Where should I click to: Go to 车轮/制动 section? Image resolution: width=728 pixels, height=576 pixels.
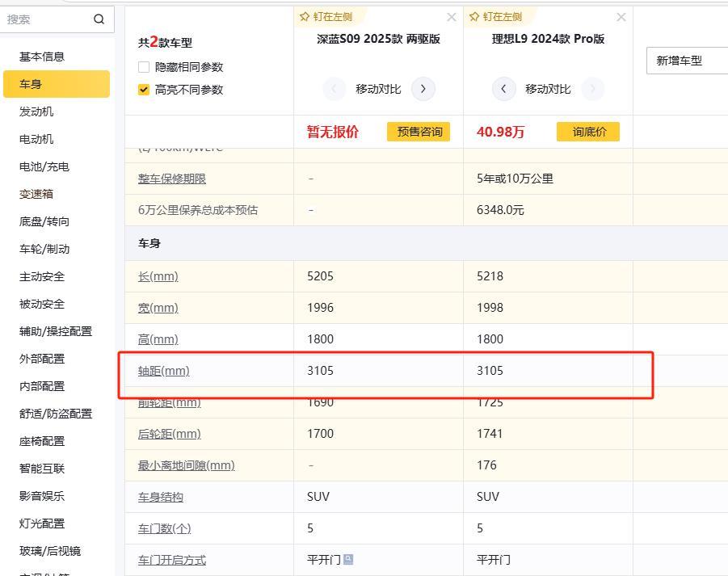point(44,249)
